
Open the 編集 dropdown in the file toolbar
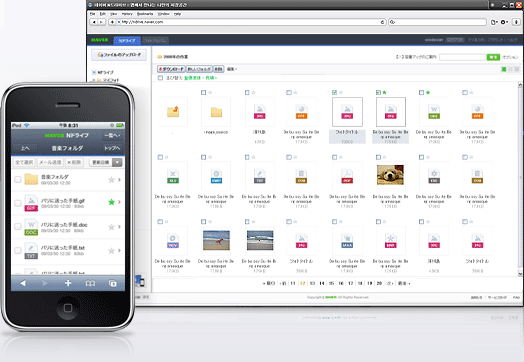click(232, 69)
